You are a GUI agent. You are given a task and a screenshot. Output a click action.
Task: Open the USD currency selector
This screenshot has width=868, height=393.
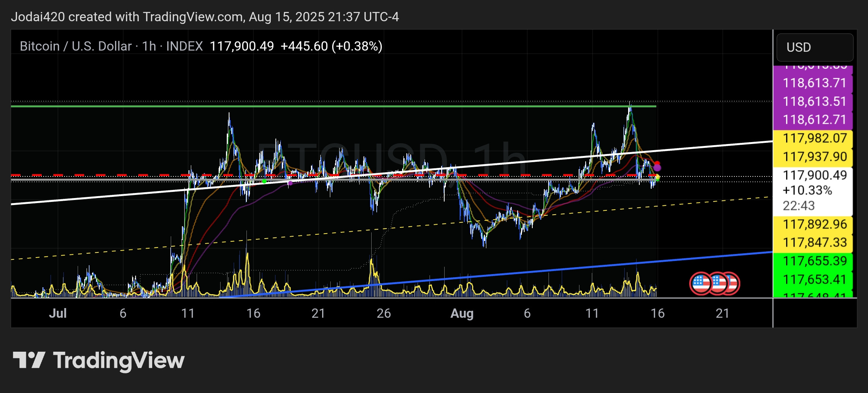coord(815,47)
